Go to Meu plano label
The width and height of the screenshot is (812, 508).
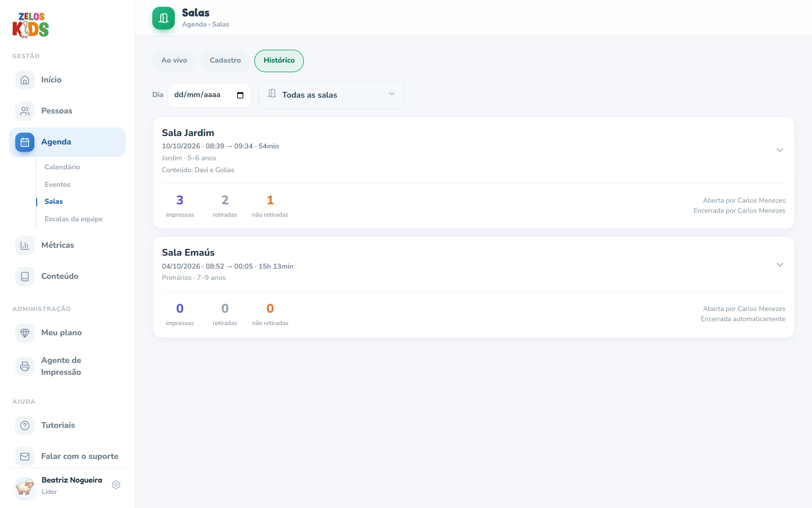point(61,333)
